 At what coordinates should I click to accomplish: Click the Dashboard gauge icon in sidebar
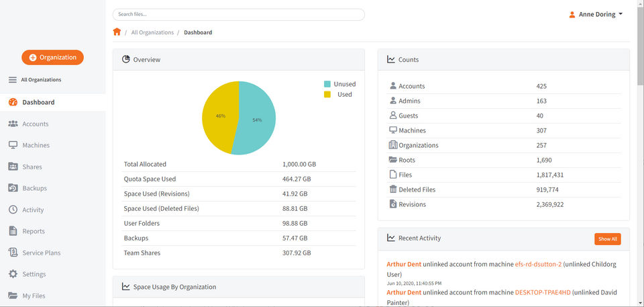click(x=13, y=102)
